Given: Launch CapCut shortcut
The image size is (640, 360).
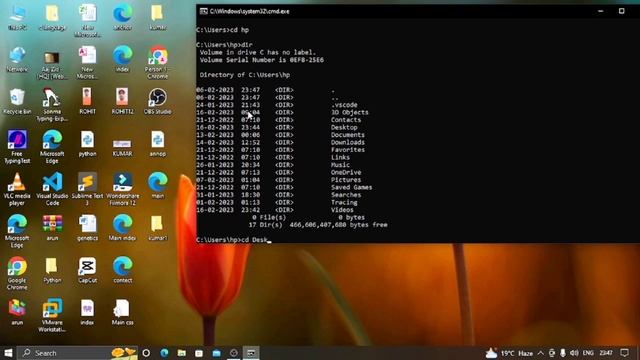Looking at the screenshot, I should click(x=87, y=270).
